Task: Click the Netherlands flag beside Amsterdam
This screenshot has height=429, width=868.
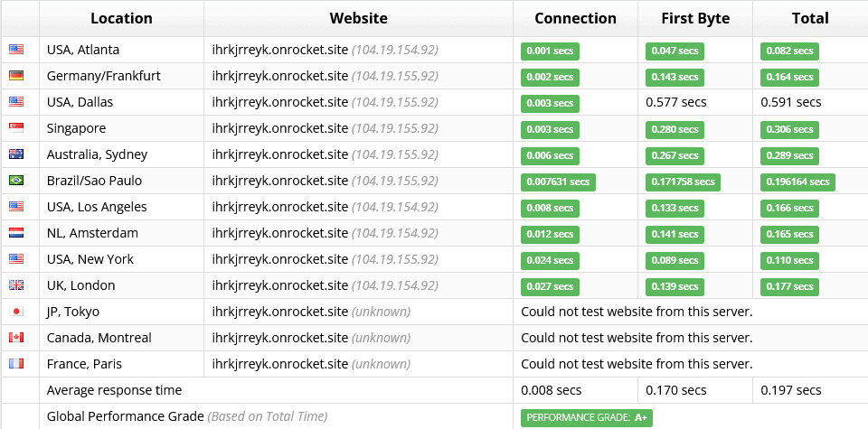Action: point(16,233)
